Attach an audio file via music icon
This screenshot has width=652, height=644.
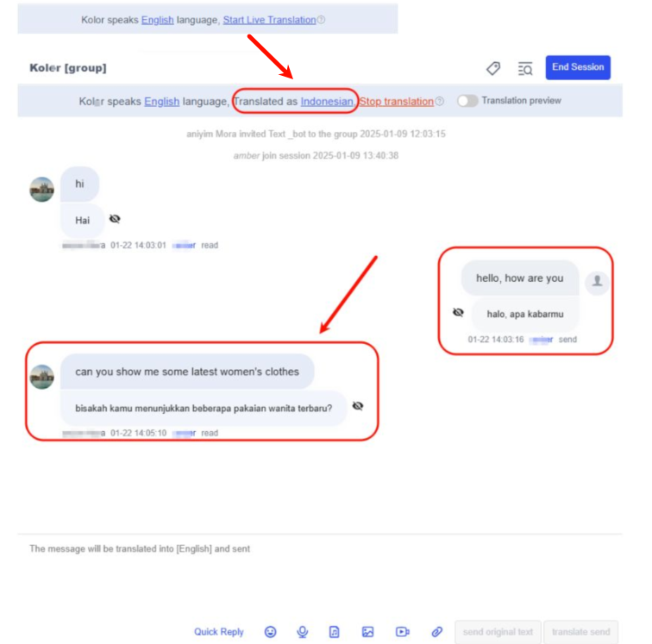pos(335,632)
